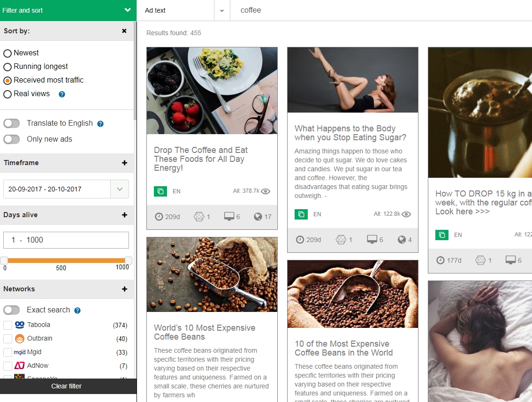Open the coffee sack with scoop thumbnail
Image resolution: width=532 pixels, height=402 pixels.
[352, 294]
